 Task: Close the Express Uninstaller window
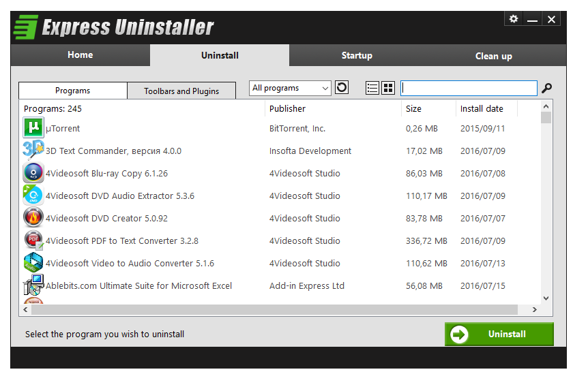click(x=551, y=19)
